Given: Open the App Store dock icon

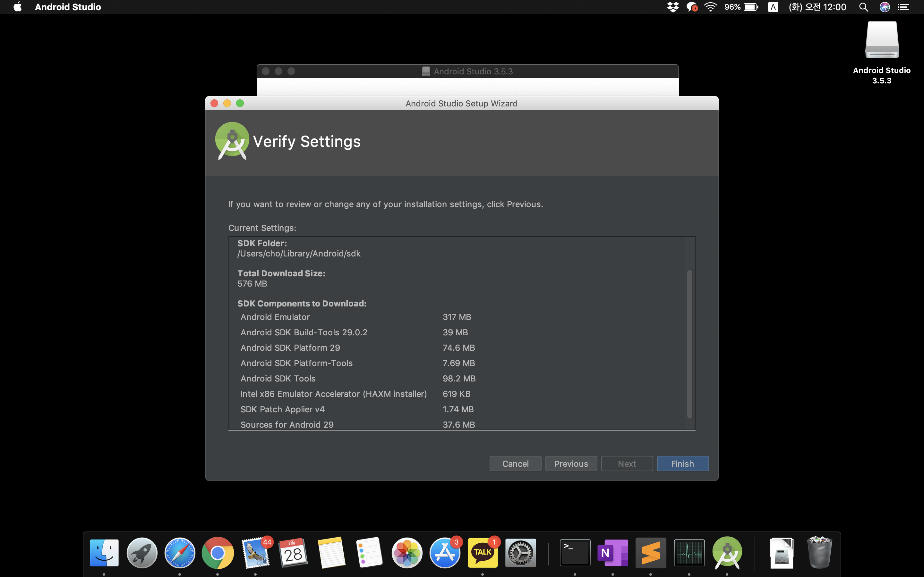Looking at the screenshot, I should [x=444, y=553].
